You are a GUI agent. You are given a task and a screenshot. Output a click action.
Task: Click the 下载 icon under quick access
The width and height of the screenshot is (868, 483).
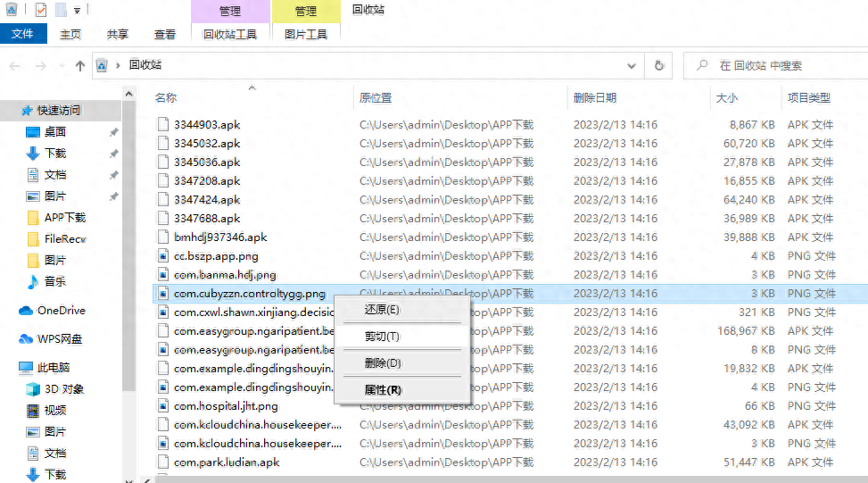click(33, 154)
